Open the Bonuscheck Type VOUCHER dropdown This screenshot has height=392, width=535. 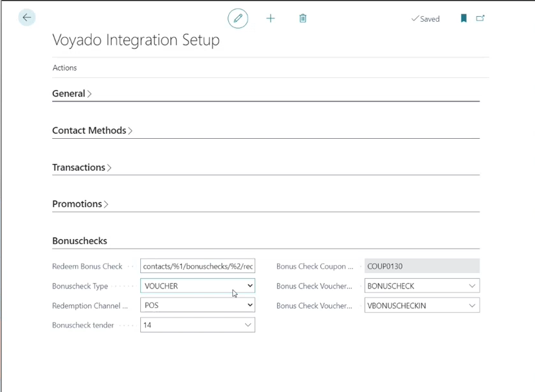coord(197,286)
